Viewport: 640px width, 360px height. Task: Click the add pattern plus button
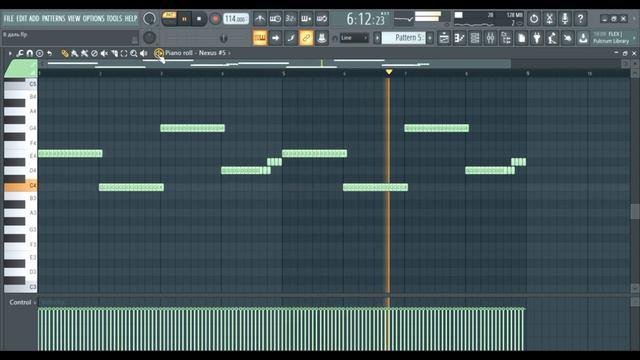click(x=430, y=38)
